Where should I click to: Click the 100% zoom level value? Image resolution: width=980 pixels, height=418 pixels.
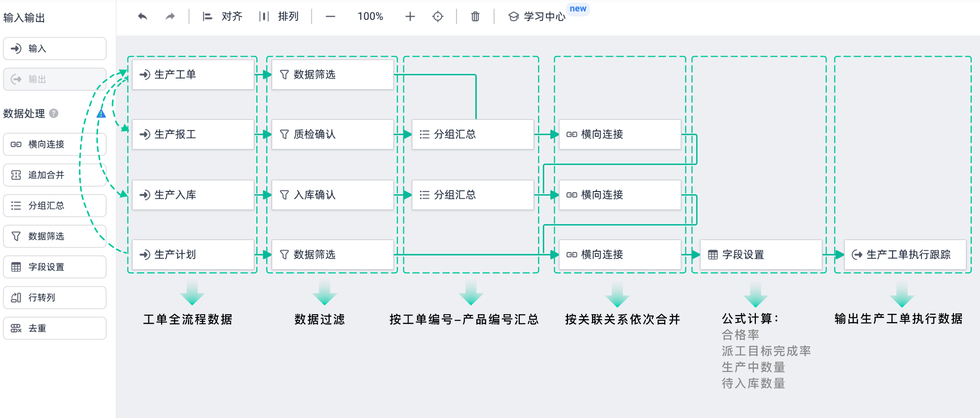pos(370,16)
